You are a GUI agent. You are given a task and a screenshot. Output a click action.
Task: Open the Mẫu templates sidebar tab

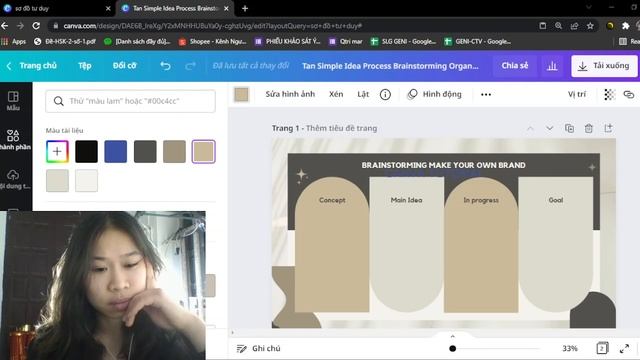coord(13,101)
